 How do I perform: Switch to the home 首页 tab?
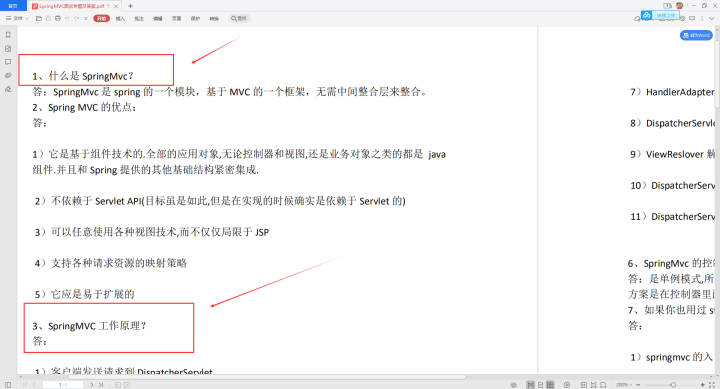(x=13, y=6)
